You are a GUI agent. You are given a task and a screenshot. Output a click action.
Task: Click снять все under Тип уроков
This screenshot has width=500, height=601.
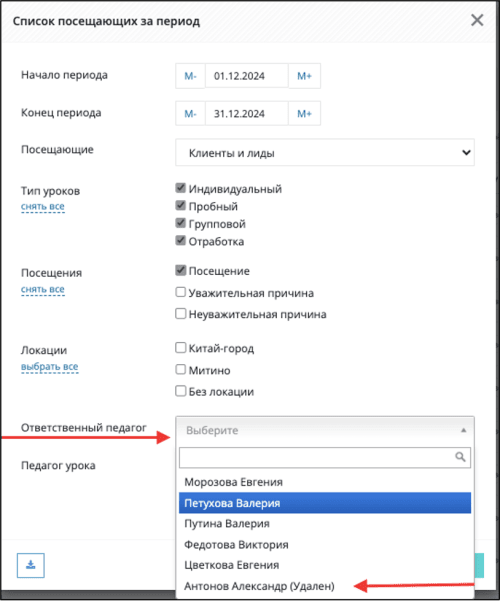click(x=43, y=207)
